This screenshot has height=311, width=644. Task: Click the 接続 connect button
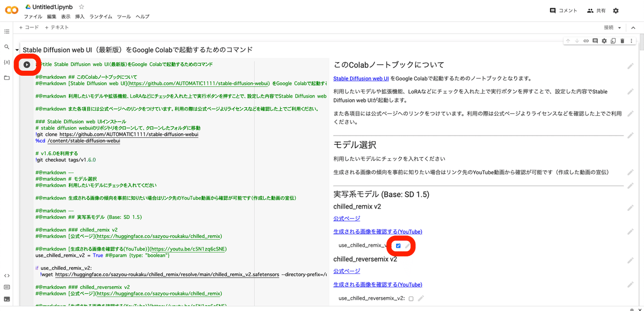[x=609, y=27]
